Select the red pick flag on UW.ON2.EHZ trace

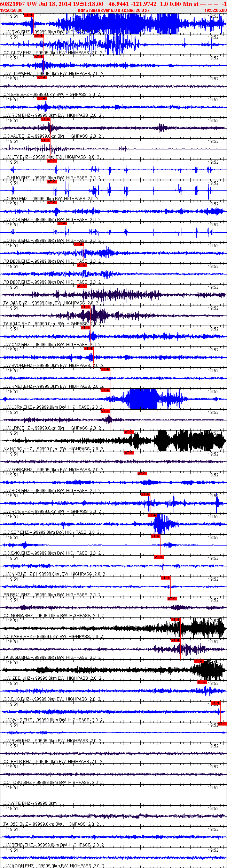click(x=86, y=328)
